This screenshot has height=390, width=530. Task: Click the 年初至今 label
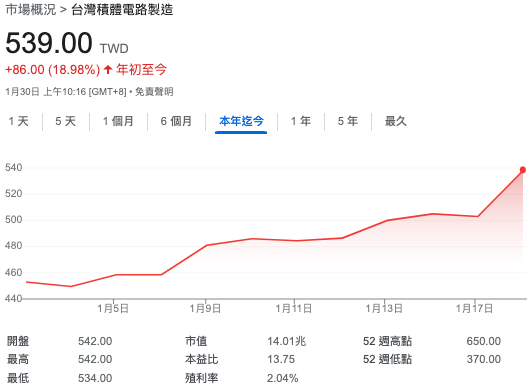click(142, 70)
